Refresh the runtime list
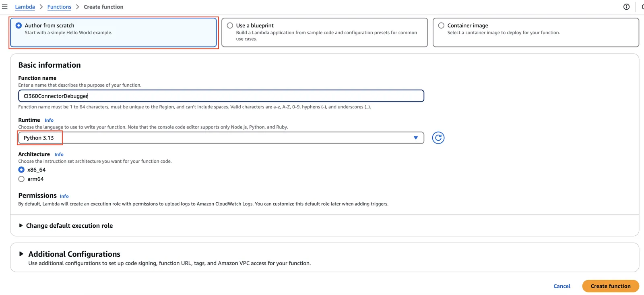 click(438, 138)
